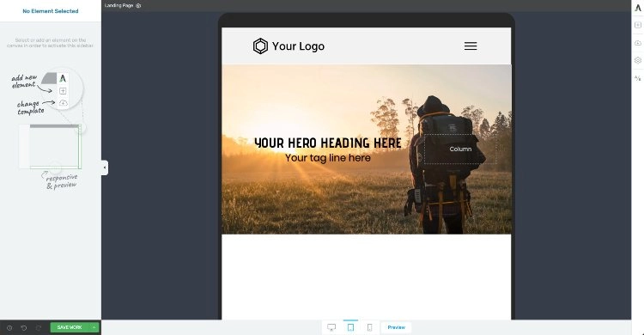Click the Preview button
This screenshot has height=335, width=644.
[x=397, y=327]
